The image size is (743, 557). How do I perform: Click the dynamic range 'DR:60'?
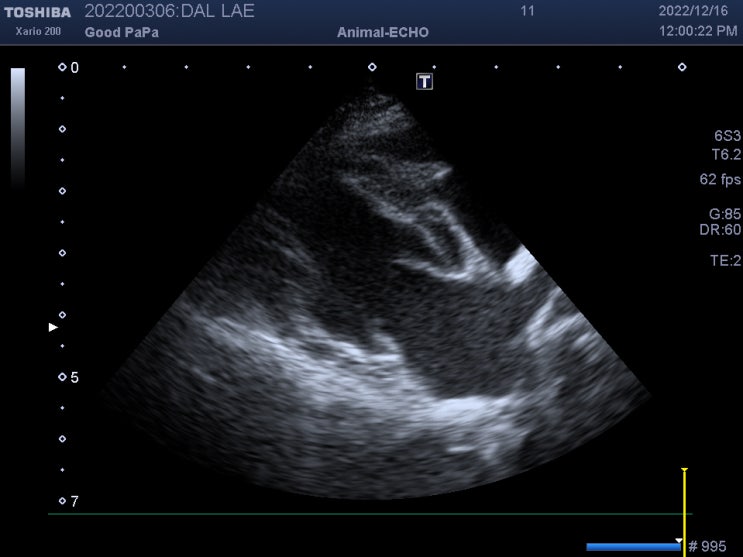tap(720, 230)
